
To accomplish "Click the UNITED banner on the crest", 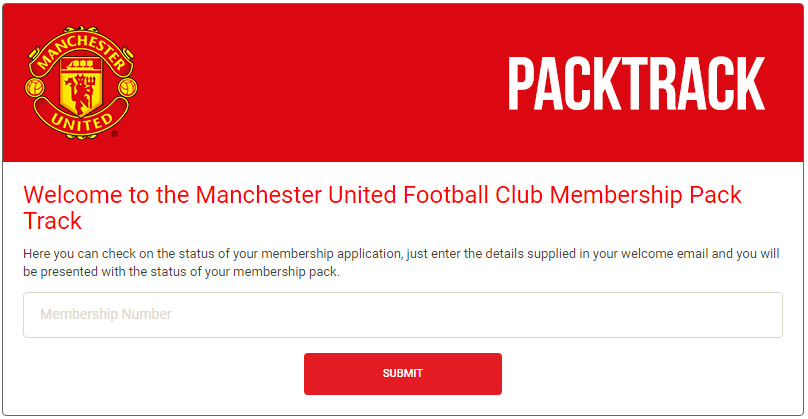I will click(81, 121).
